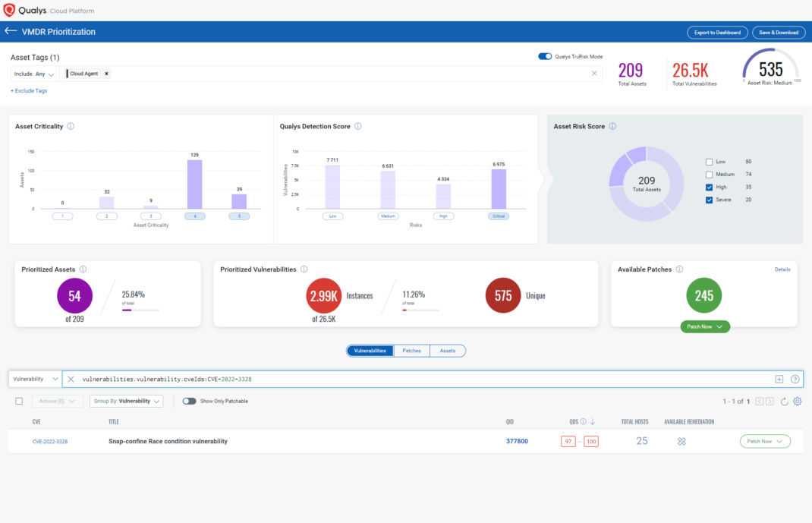Clear the vulnerability search query with X icon
Screen dimensions: 812x523
pos(71,379)
